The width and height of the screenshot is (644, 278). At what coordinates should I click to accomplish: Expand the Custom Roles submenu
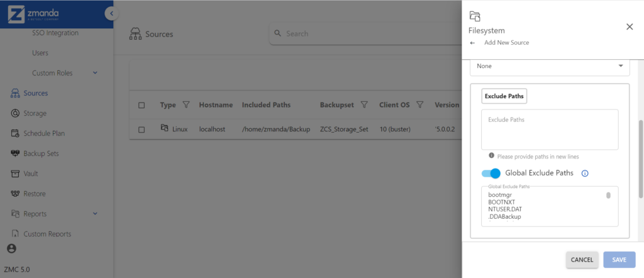tap(96, 73)
